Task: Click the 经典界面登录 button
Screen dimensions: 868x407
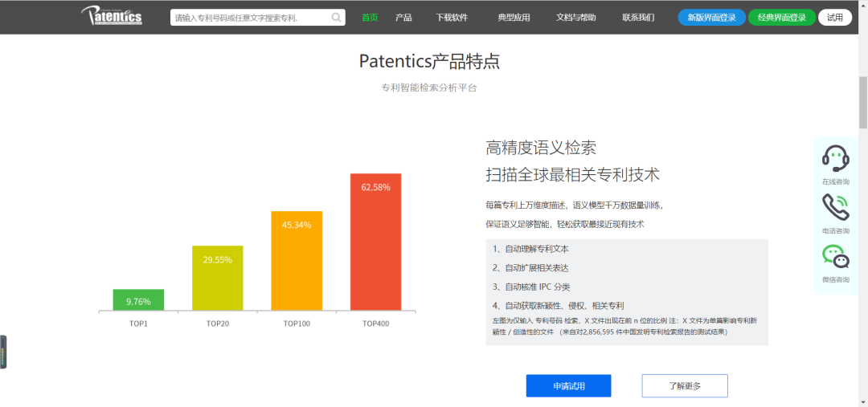Action: pyautogui.click(x=782, y=17)
